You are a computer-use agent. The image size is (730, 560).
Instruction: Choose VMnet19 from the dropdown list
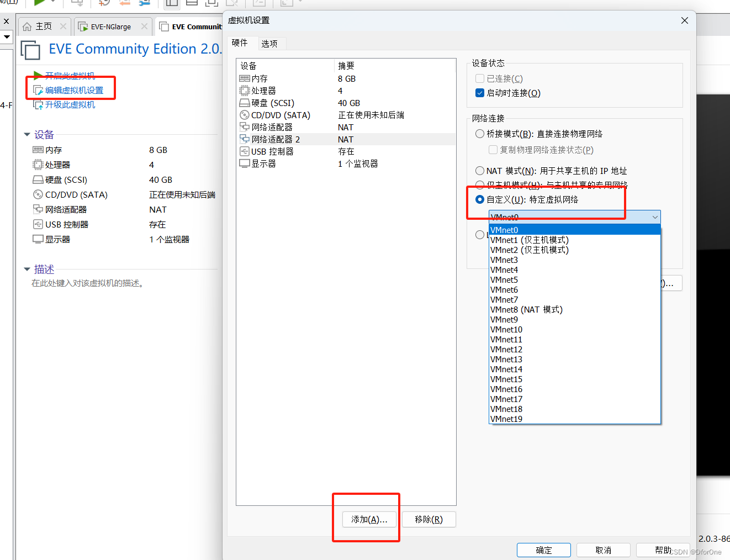click(575, 419)
